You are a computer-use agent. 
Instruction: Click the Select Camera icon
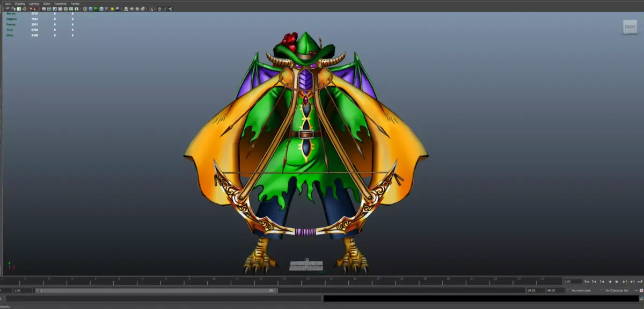pyautogui.click(x=8, y=9)
